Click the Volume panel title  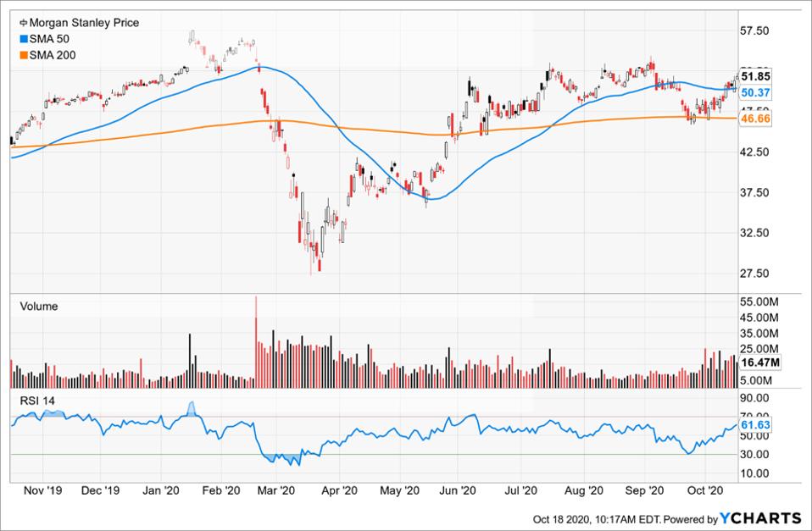point(38,307)
